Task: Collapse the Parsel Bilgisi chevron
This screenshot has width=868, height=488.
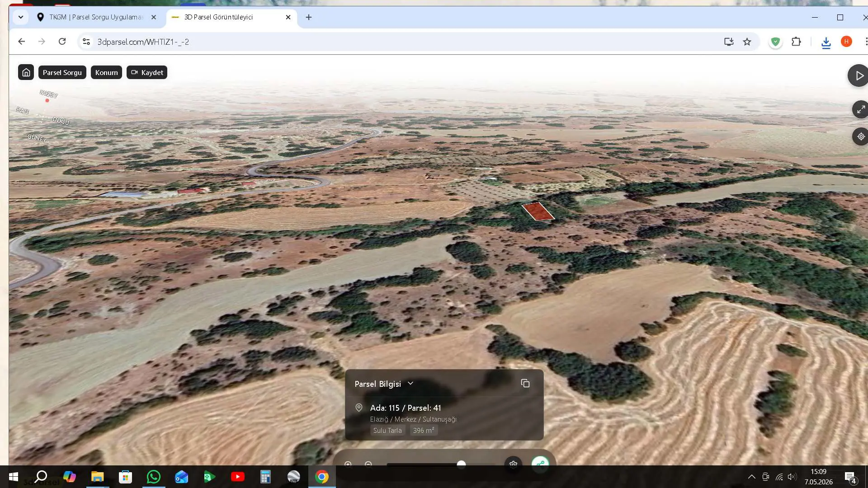Action: 410,383
